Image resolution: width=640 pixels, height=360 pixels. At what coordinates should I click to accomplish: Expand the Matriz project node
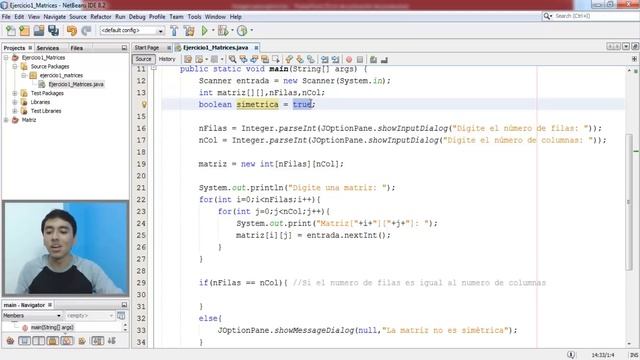coord(6,120)
